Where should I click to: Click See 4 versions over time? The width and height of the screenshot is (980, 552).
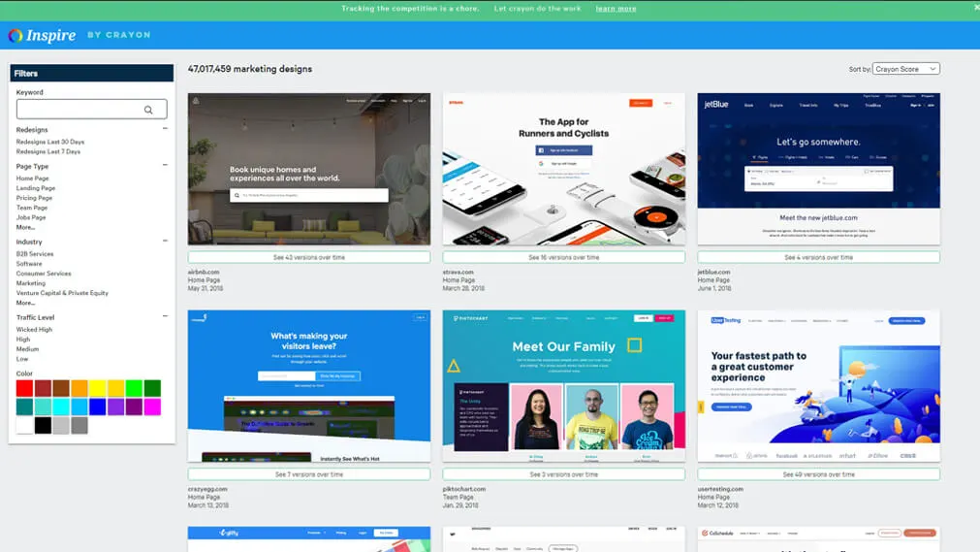point(819,257)
